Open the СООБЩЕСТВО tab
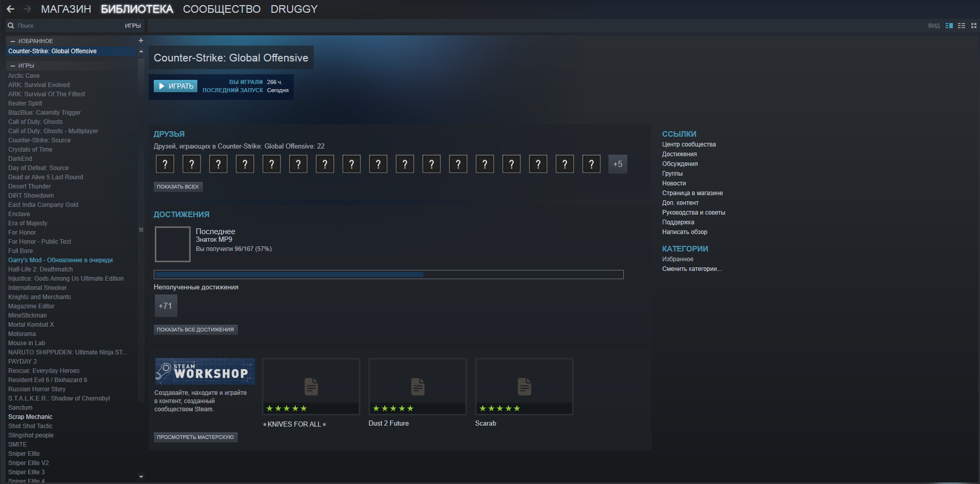The image size is (980, 484). click(221, 9)
